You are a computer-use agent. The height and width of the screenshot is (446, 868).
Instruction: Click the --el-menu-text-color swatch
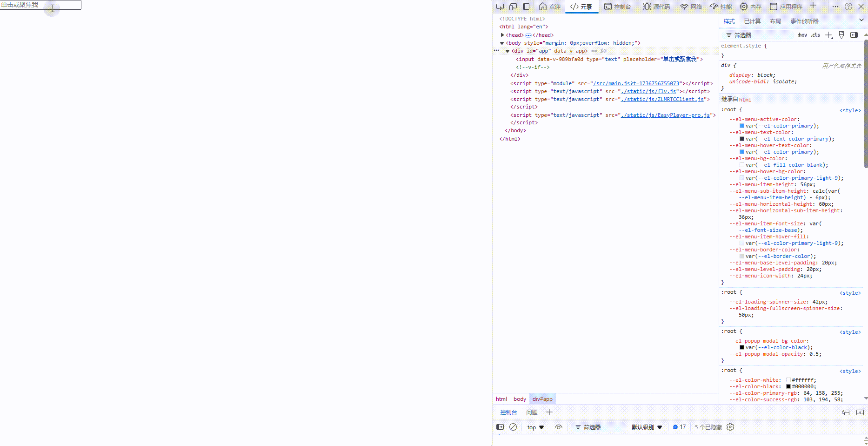[x=742, y=139]
